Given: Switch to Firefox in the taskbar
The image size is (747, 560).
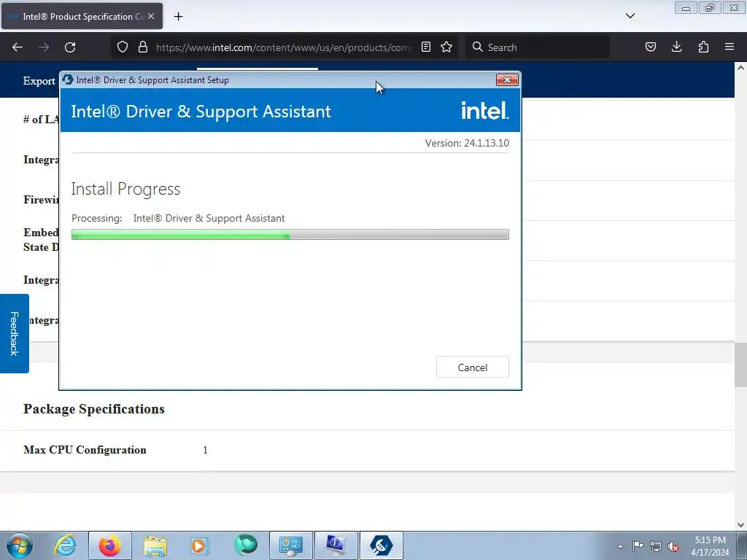Looking at the screenshot, I should 110,545.
